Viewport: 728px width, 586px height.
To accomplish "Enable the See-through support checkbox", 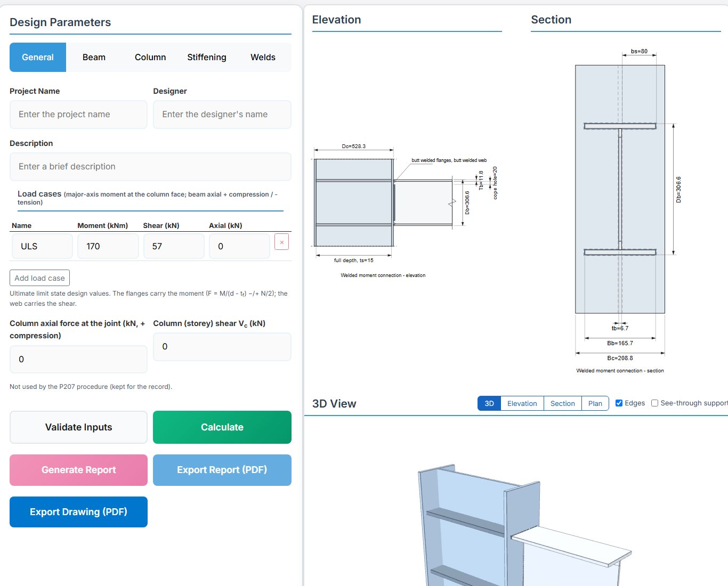I will tap(654, 403).
